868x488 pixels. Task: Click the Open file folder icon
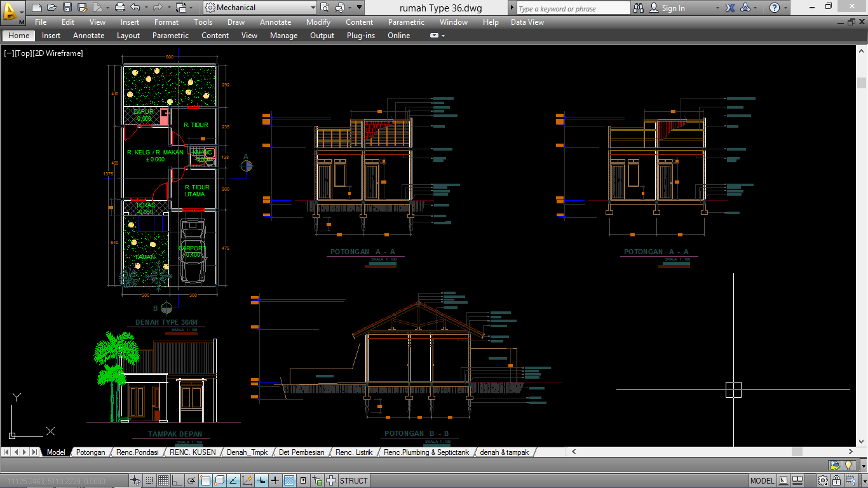51,8
